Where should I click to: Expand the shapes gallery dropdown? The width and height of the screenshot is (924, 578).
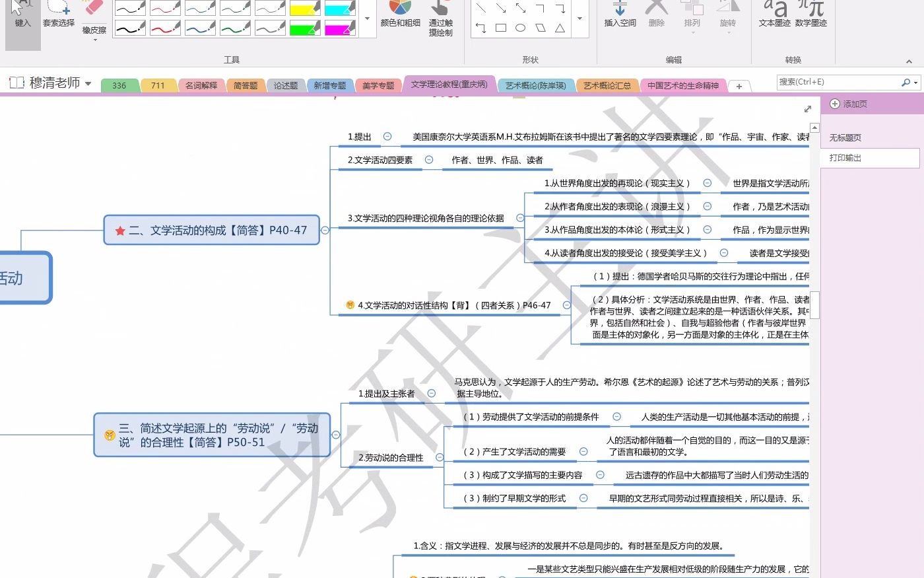pyautogui.click(x=579, y=18)
